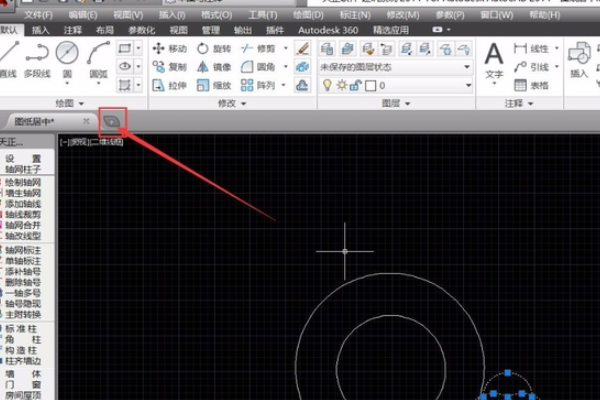Click the Explode icon in the modify panel
Screen dimensions: 600x400
[x=302, y=67]
